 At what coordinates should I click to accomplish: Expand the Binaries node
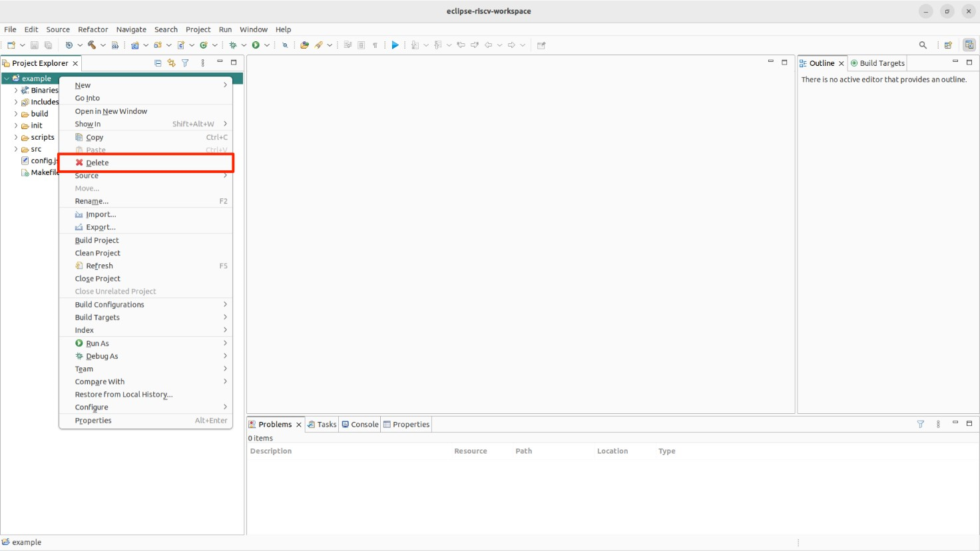(16, 91)
